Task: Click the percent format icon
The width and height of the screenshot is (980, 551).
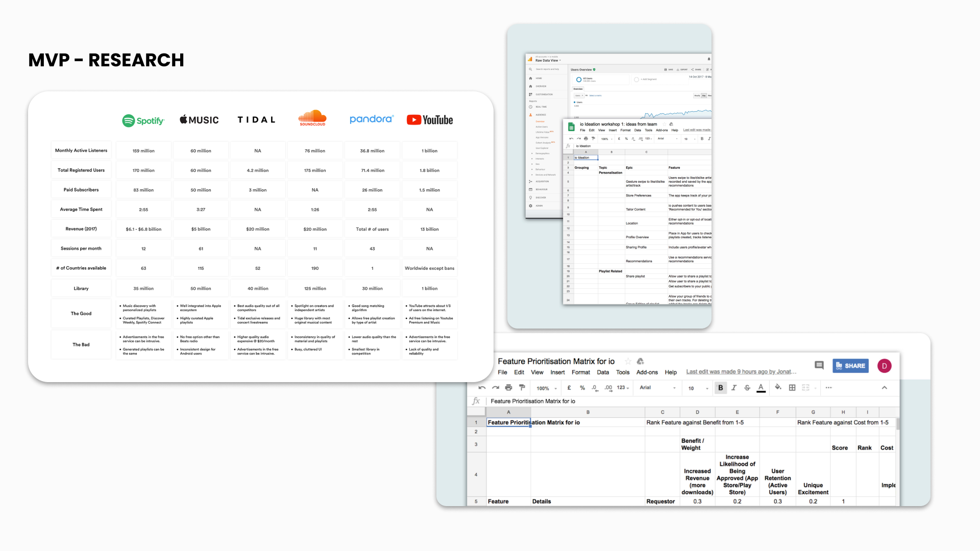Action: click(x=582, y=388)
